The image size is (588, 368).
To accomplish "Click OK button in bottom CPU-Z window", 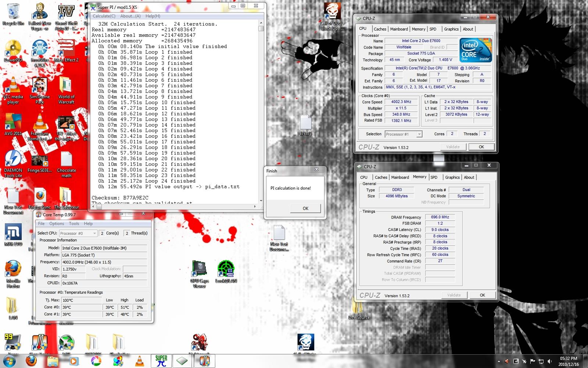I will point(483,295).
